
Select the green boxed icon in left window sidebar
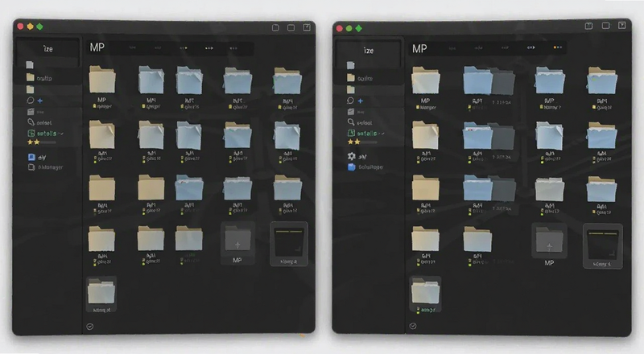tap(31, 133)
